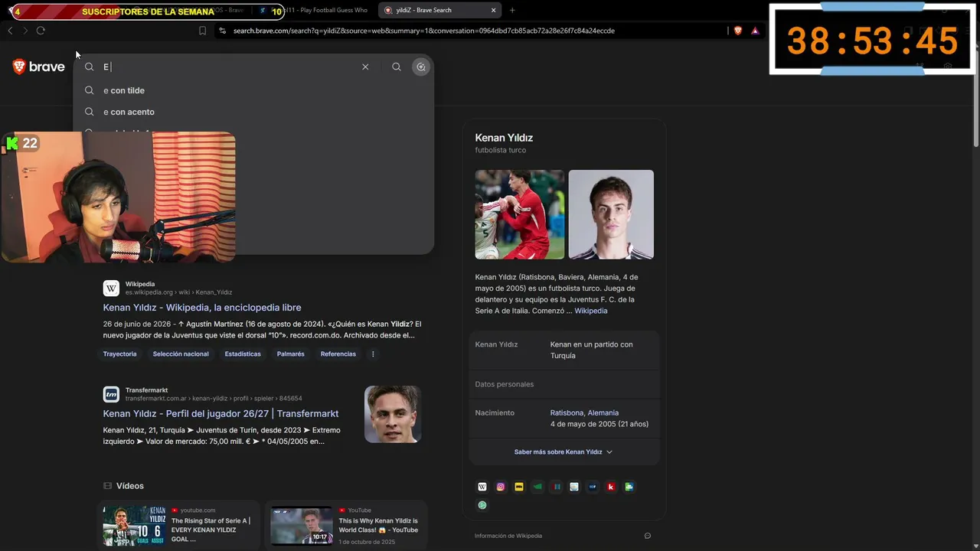Open 'The Rising Star of Serie A' video title

[211, 530]
